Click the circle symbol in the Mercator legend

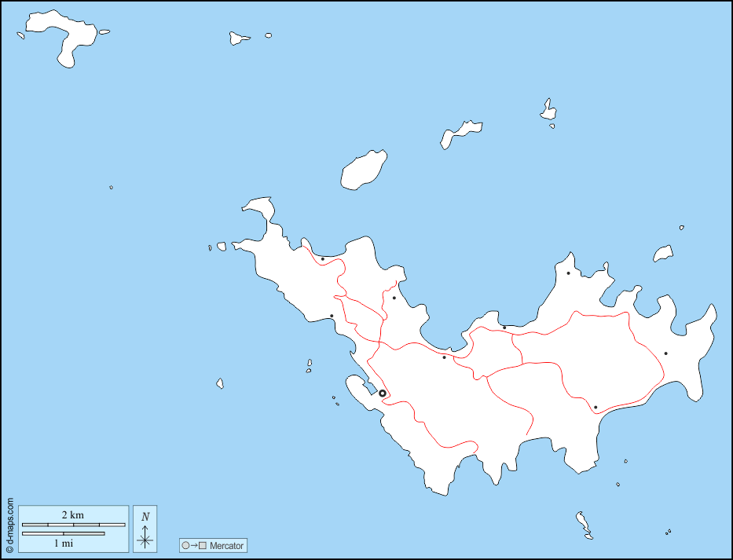pyautogui.click(x=184, y=545)
